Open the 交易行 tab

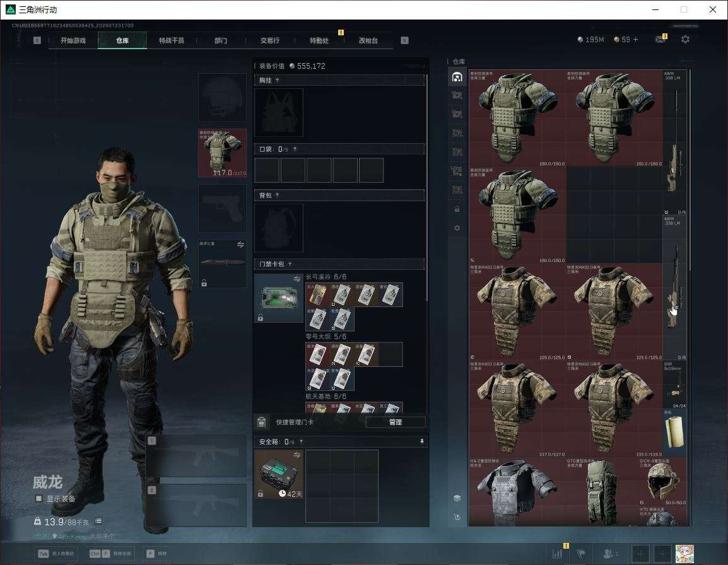click(x=270, y=40)
